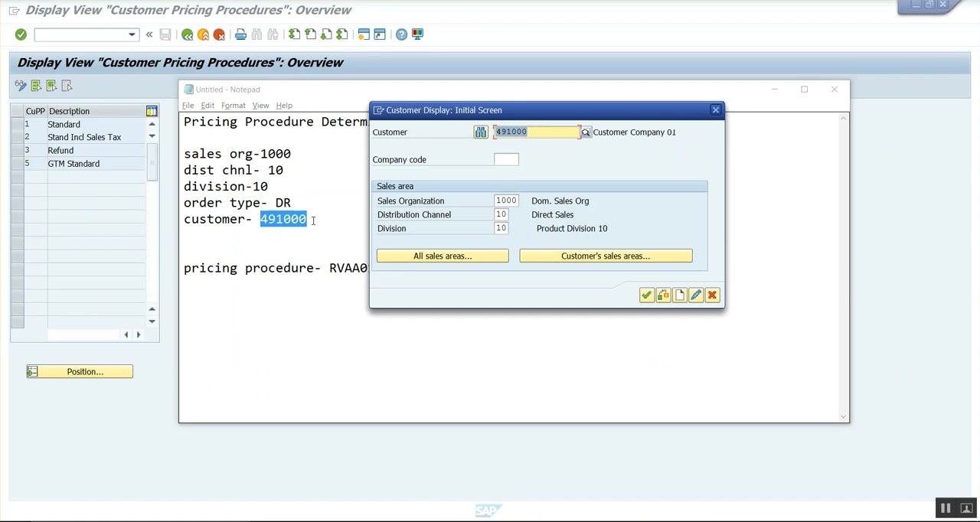Click Create New Session icon
Image resolution: width=980 pixels, height=522 pixels.
364,34
